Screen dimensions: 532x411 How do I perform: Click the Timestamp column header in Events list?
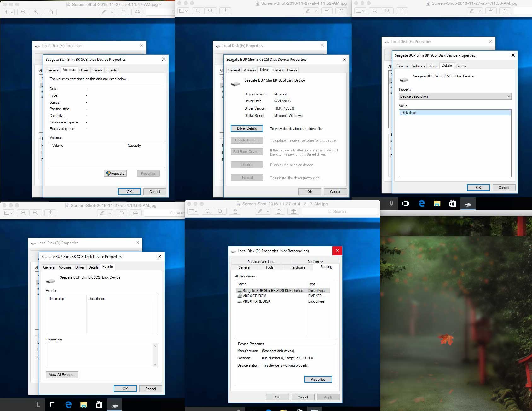point(66,299)
